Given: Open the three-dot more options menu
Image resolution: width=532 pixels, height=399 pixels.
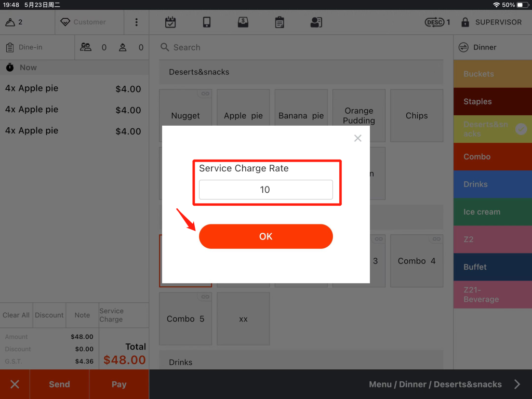Looking at the screenshot, I should point(137,22).
